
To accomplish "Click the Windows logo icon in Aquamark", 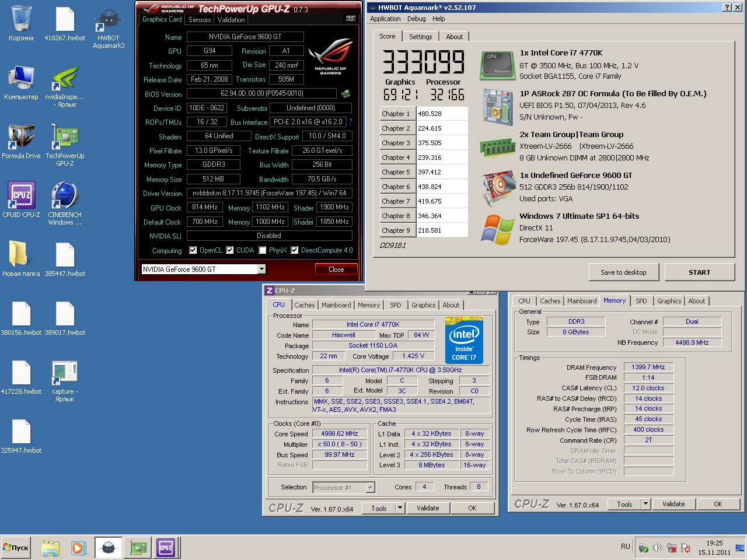I will tap(497, 230).
